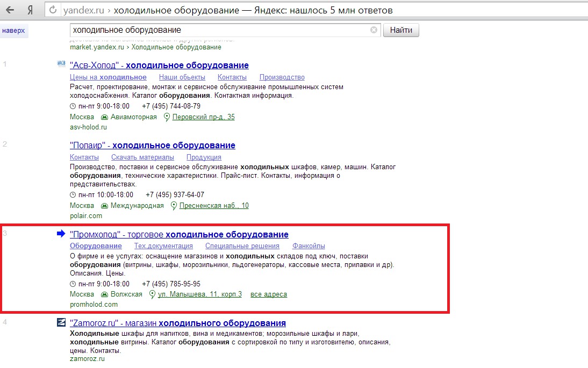The width and height of the screenshot is (588, 368).
Task: Open the Полаир Контакты sitelink
Action: (84, 157)
